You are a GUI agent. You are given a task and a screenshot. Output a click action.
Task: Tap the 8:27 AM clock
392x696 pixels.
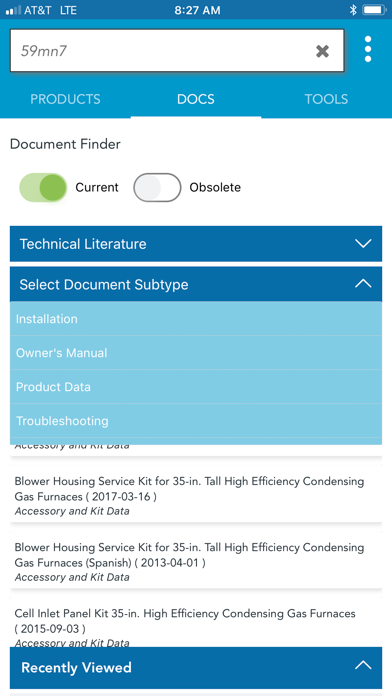coord(197,10)
